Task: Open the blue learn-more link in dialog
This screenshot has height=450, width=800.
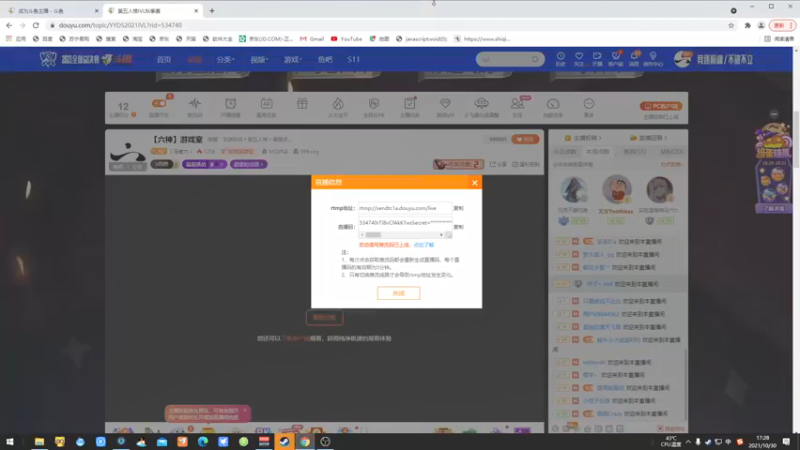Action: click(x=423, y=245)
